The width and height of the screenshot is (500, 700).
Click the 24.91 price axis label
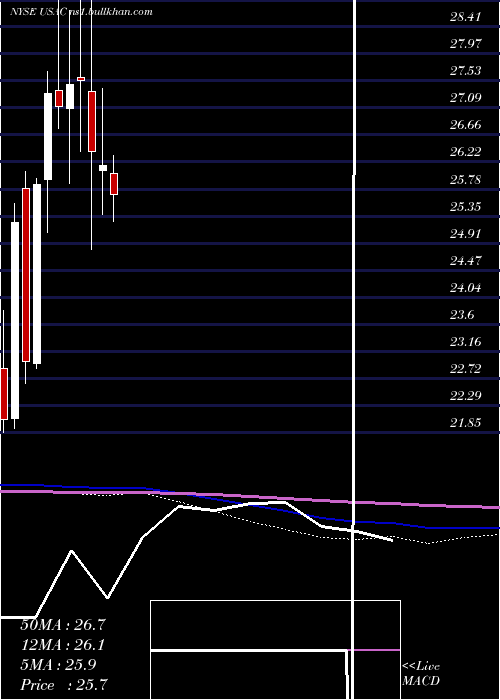465,233
